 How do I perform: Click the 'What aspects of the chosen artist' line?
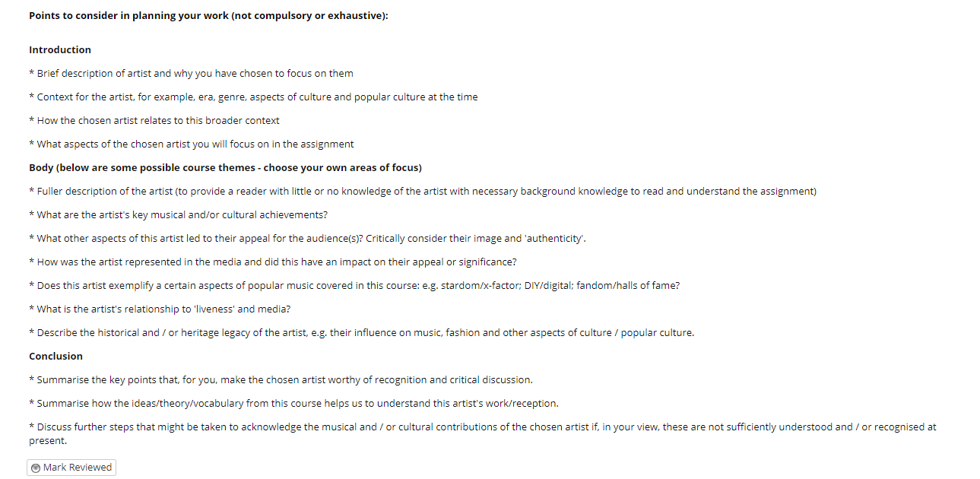(x=192, y=144)
